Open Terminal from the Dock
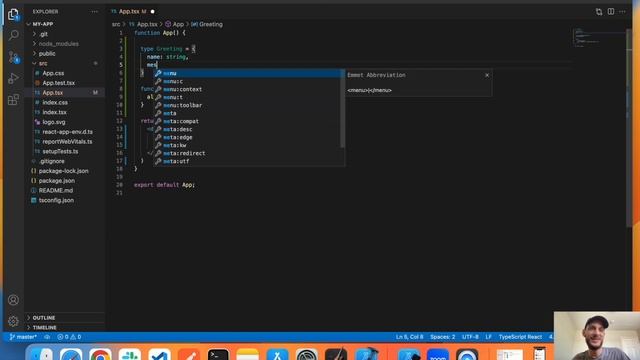This screenshot has width=640, height=360. point(218,354)
